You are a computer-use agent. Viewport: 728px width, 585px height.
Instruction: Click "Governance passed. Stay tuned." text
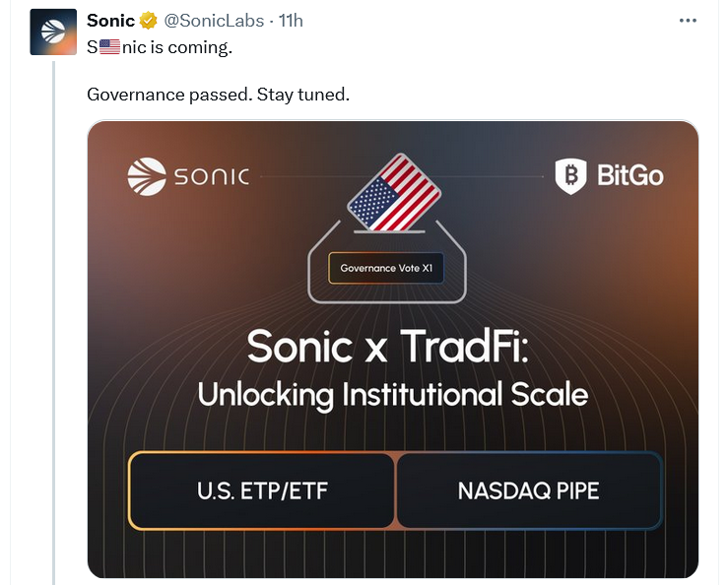(218, 96)
